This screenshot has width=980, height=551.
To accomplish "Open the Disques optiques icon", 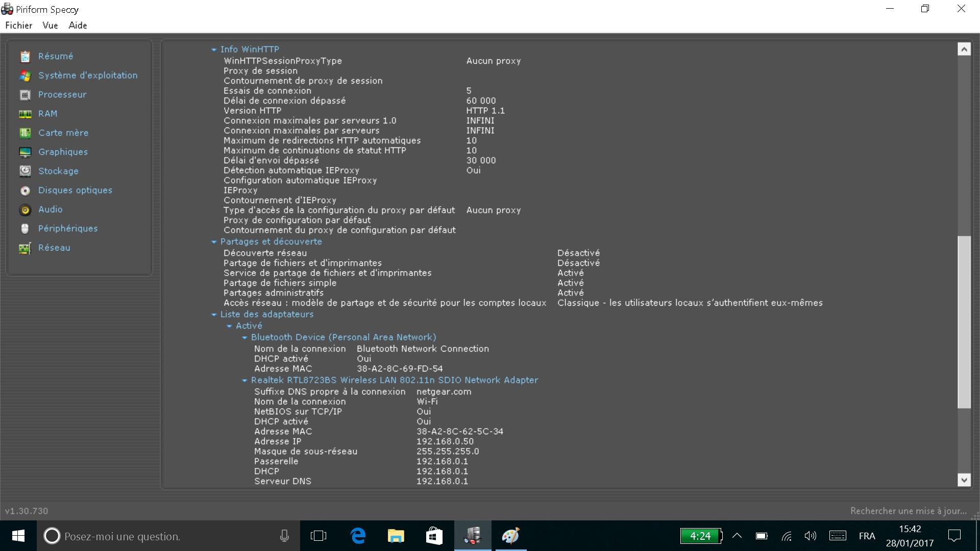I will [25, 190].
